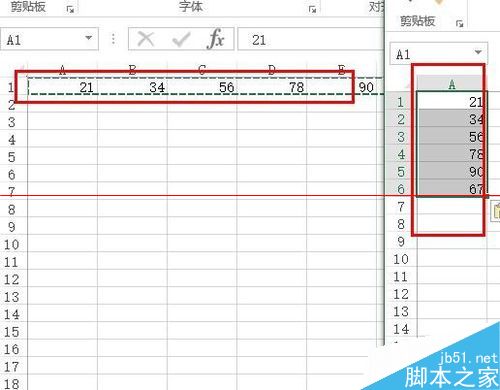Select cell A3 with 56 in right window

coord(452,136)
